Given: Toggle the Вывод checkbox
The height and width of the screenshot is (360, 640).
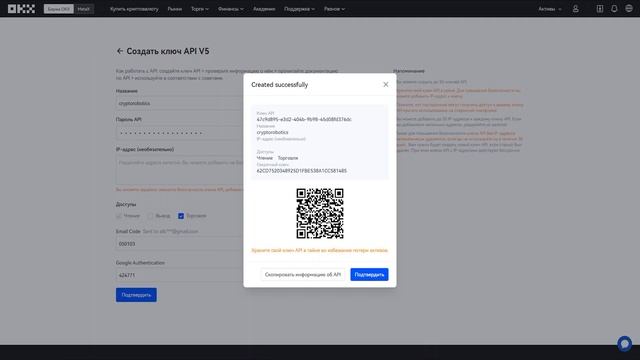Looking at the screenshot, I should (150, 216).
